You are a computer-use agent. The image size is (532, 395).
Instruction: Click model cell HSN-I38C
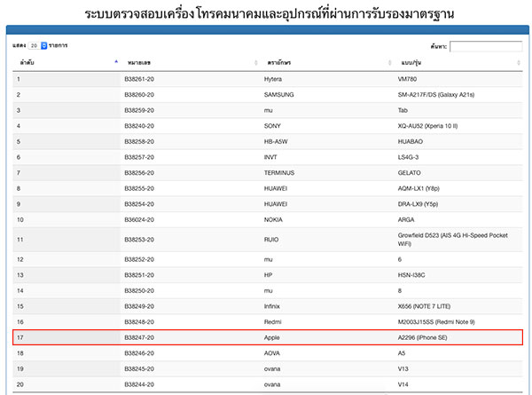pyautogui.click(x=411, y=275)
